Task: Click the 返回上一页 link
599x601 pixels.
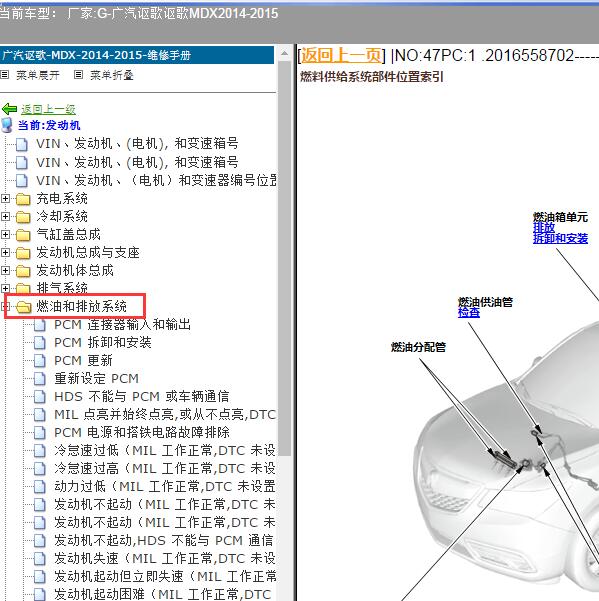Action: [341, 56]
